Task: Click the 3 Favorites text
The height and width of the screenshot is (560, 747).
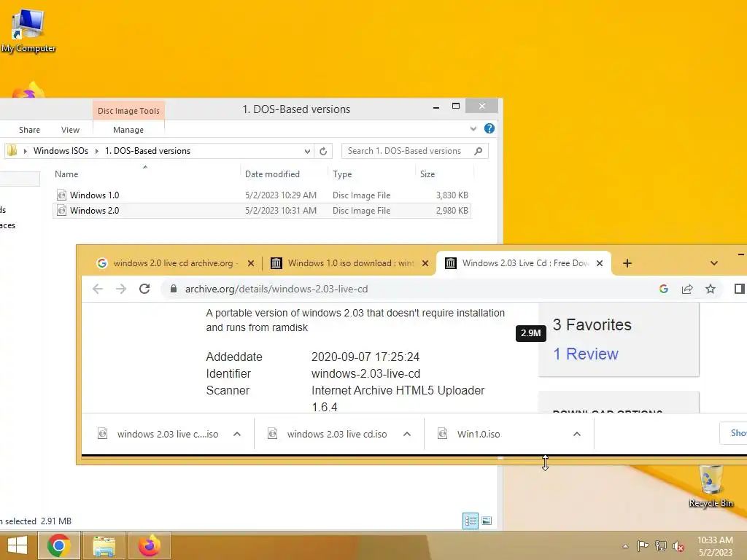Action: [592, 324]
